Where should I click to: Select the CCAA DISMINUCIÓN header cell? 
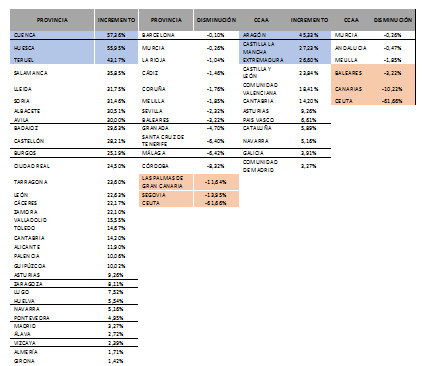[x=393, y=20]
